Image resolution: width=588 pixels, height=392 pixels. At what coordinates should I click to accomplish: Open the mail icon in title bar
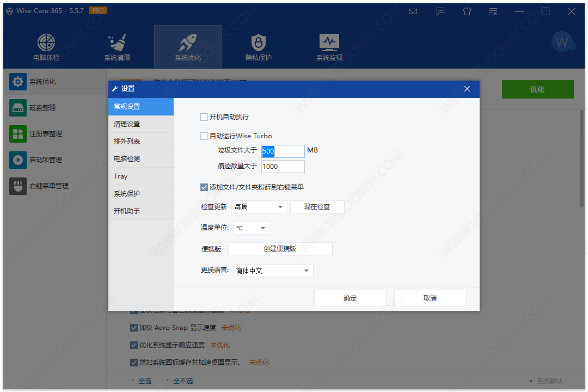click(413, 11)
